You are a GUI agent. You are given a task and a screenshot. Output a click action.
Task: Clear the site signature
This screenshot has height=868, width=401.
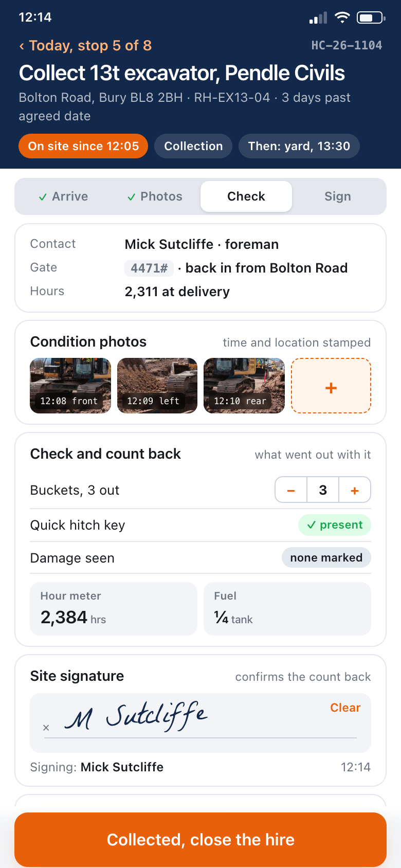coord(345,708)
